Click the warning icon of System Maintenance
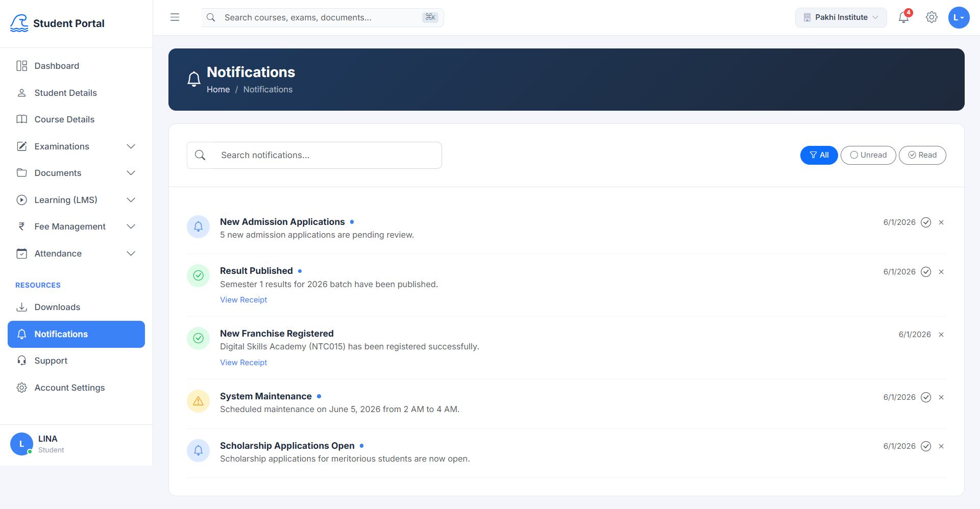This screenshot has height=509, width=980. (x=199, y=401)
